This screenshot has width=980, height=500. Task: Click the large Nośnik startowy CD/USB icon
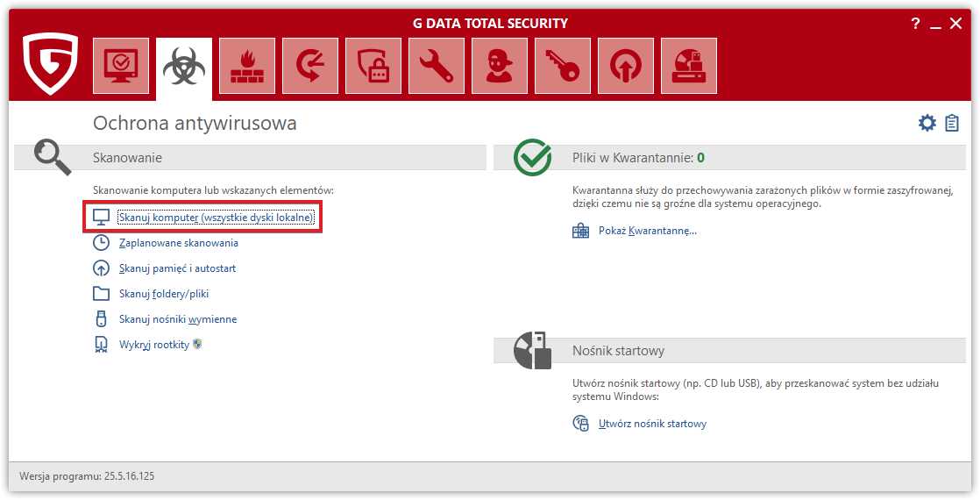tap(532, 350)
